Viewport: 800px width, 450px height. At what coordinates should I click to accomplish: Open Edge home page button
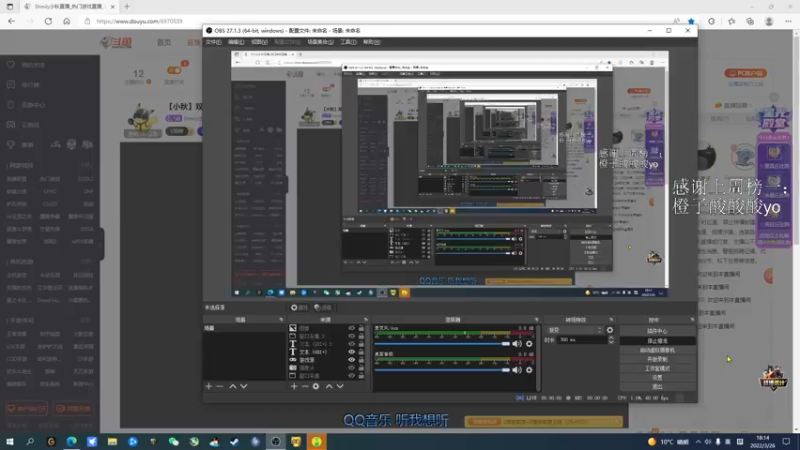[67, 21]
